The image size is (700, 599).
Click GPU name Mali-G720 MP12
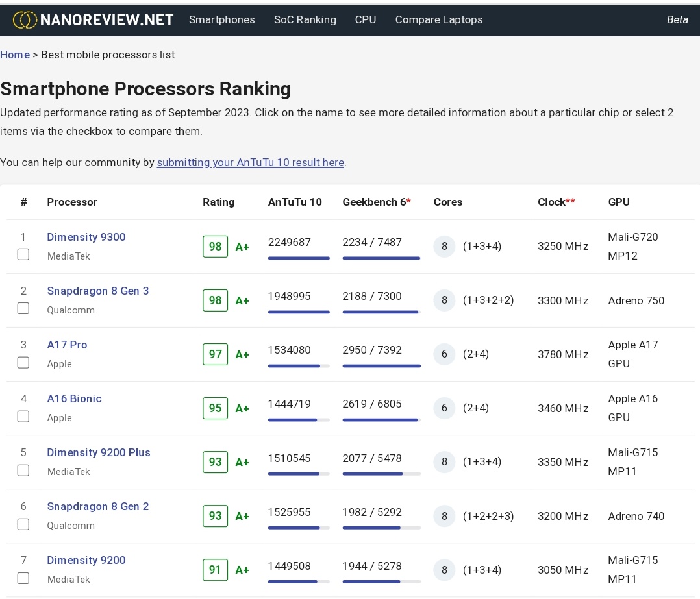633,246
